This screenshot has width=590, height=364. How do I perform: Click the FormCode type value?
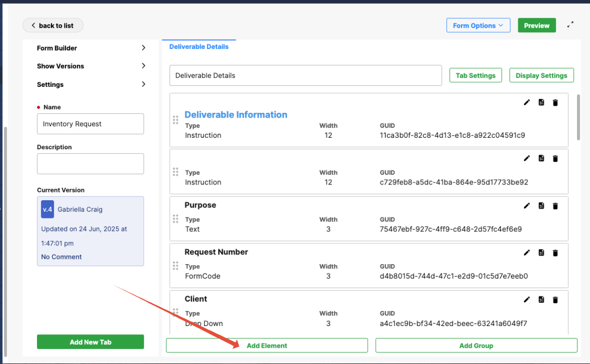(202, 276)
